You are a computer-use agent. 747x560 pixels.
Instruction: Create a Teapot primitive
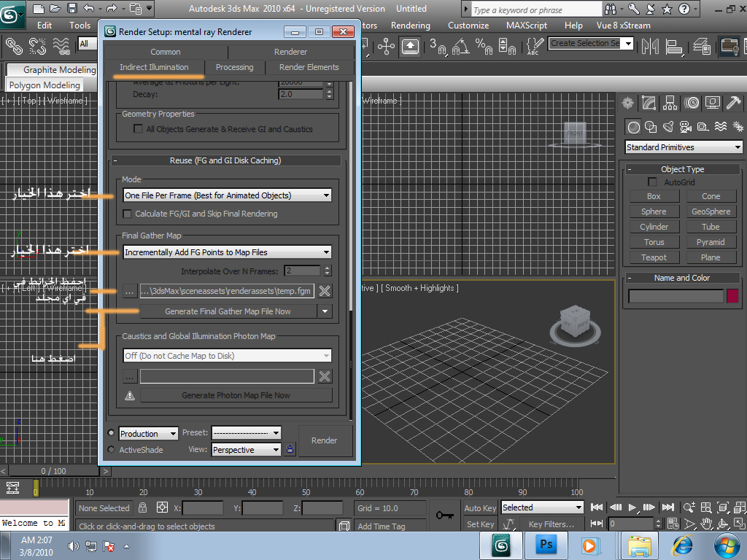point(654,257)
